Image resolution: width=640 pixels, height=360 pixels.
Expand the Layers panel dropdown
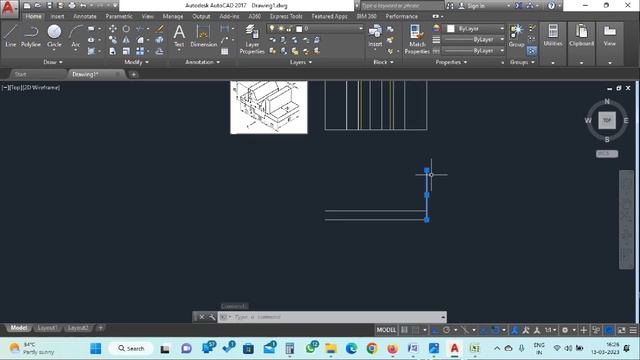coord(301,62)
